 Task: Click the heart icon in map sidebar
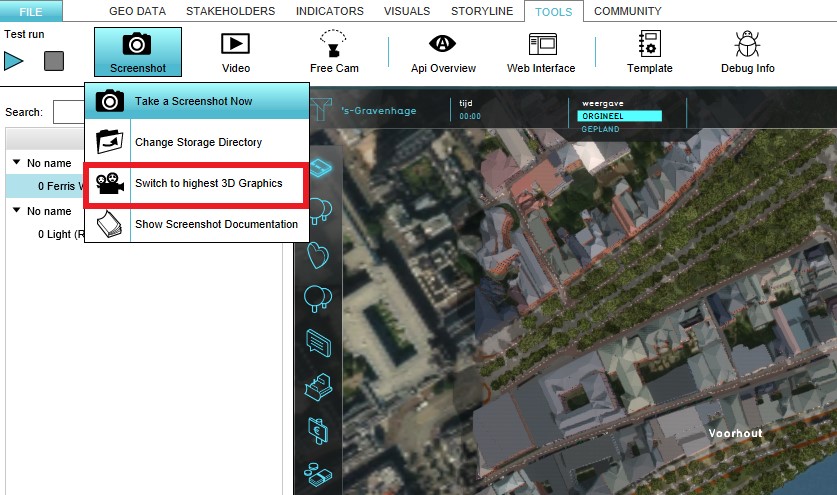pos(319,254)
